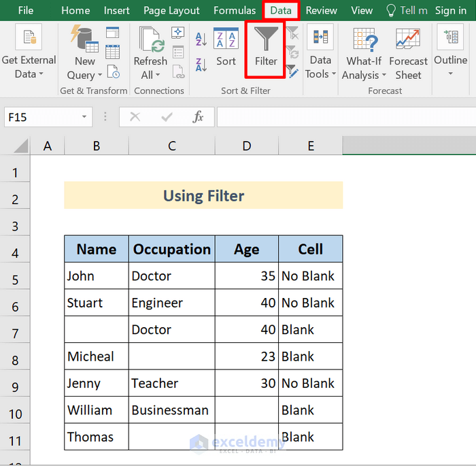Viewport: 476px width, 466px height.
Task: Click the Outline icon
Action: click(x=450, y=37)
